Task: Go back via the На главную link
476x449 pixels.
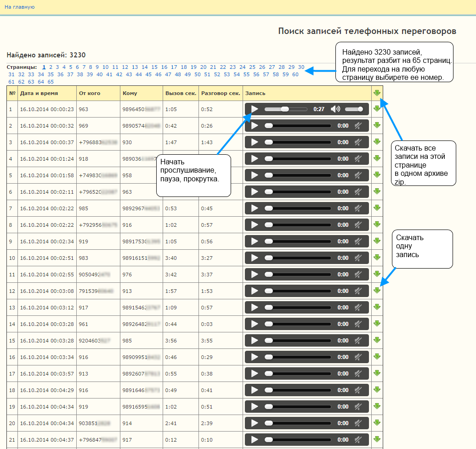Action: pos(19,7)
